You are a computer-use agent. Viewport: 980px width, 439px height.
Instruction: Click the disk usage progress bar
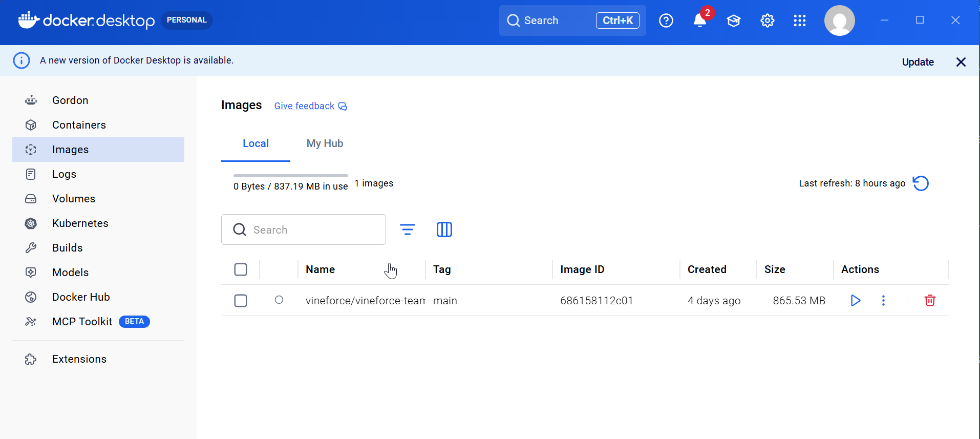[x=291, y=175]
